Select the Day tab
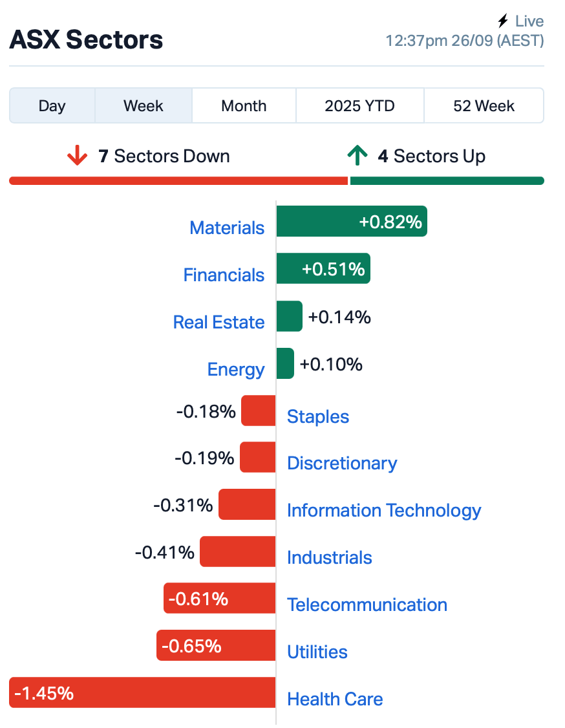Screen dimensions: 565x728 [x=52, y=106]
